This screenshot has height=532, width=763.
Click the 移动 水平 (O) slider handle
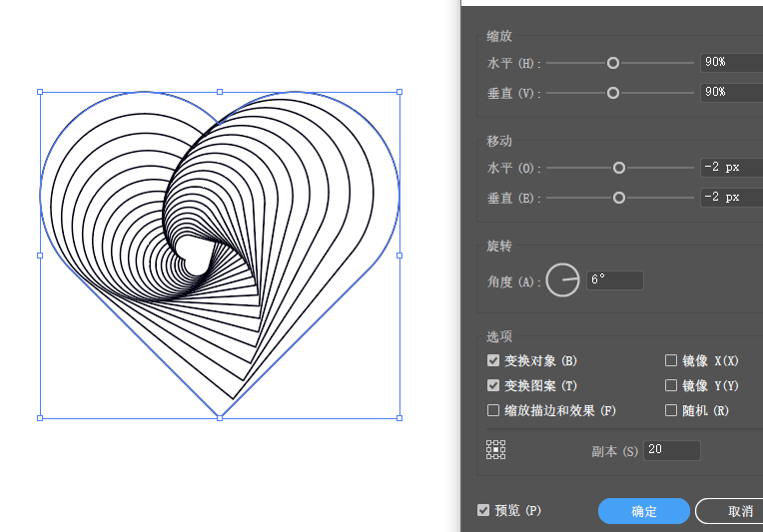tap(619, 168)
